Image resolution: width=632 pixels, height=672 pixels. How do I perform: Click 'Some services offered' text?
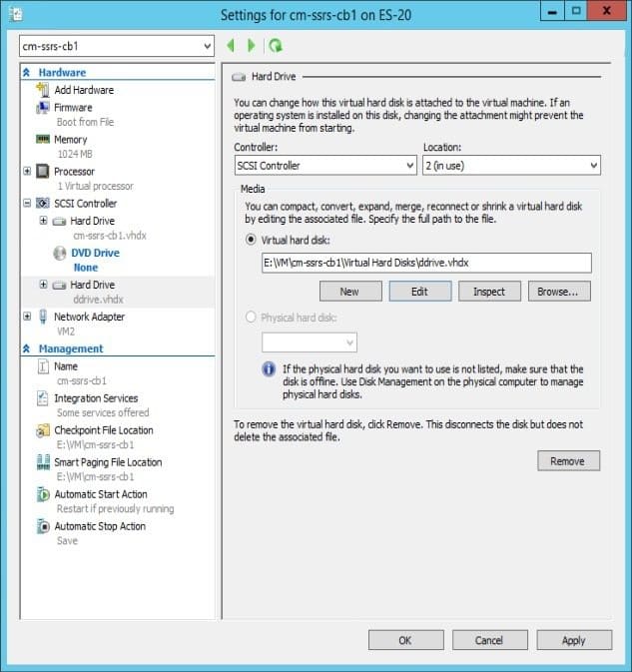coord(103,412)
